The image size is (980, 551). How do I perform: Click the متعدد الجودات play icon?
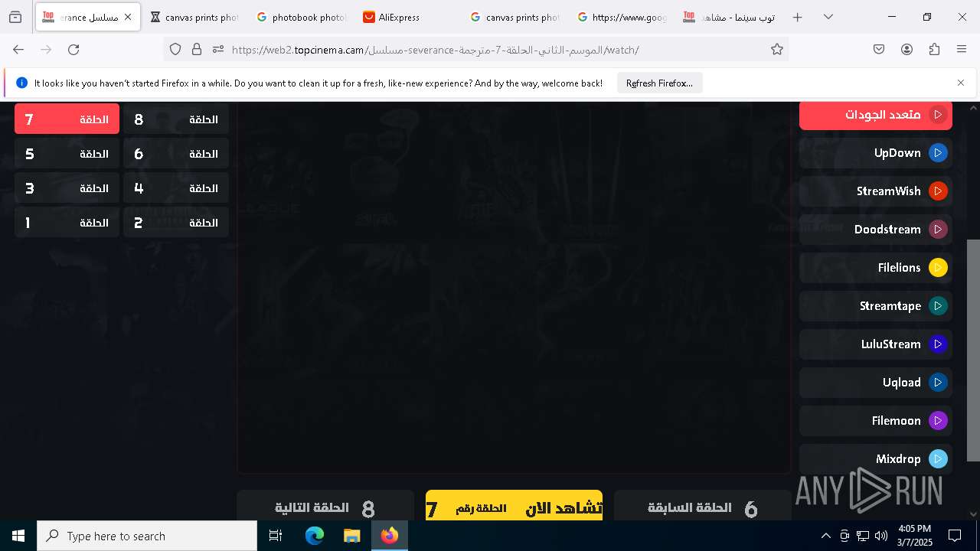938,115
